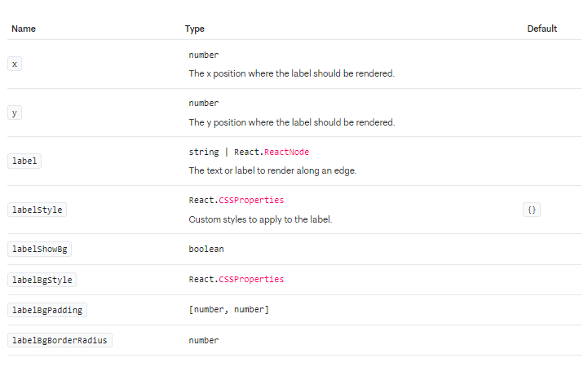Click the ReactNode type link
Screen dimensions: 588x367
pyautogui.click(x=286, y=152)
